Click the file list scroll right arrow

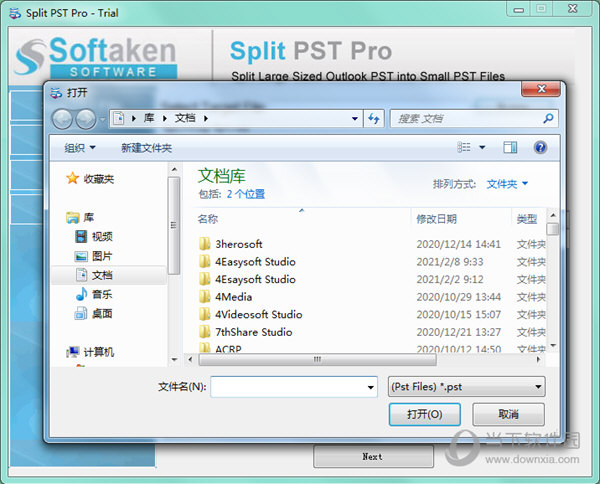point(538,359)
